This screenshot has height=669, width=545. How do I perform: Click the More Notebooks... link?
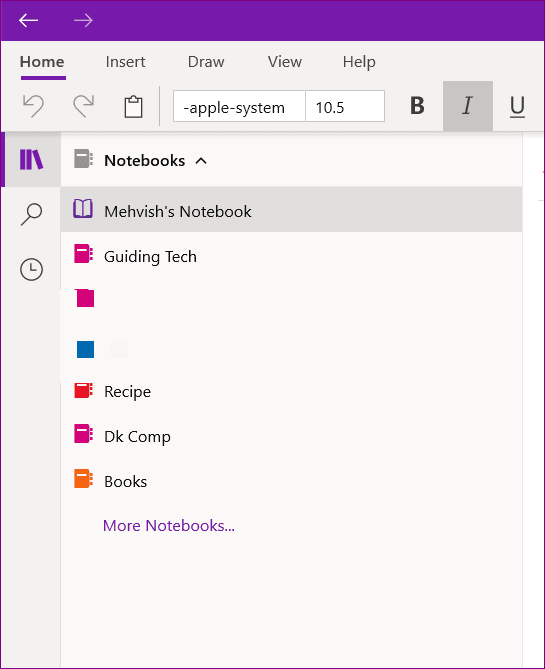(169, 526)
